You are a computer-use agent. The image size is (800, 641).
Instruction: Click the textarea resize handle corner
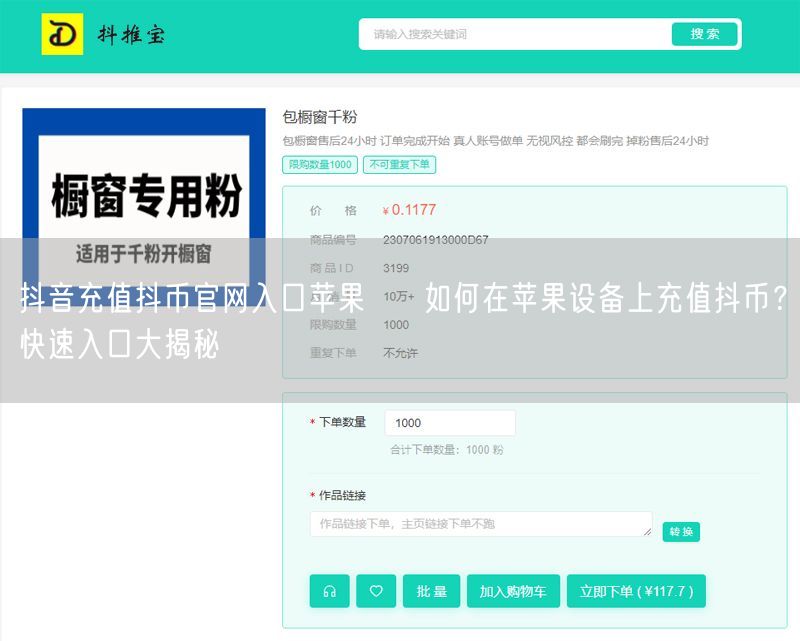[x=647, y=532]
